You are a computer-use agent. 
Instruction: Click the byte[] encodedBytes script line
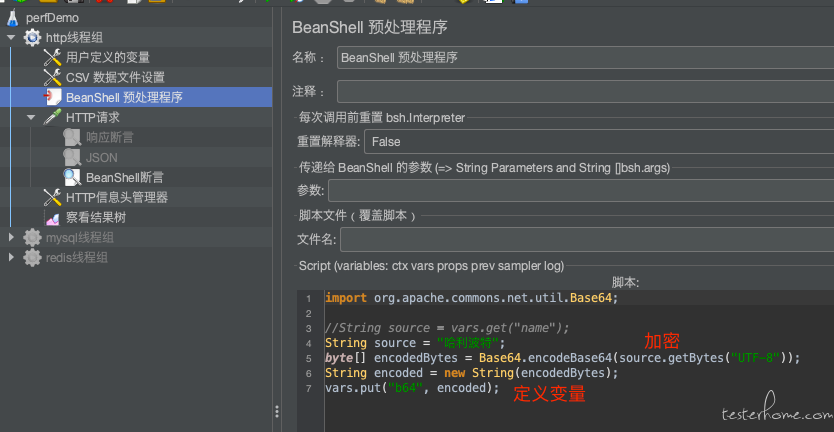(563, 358)
